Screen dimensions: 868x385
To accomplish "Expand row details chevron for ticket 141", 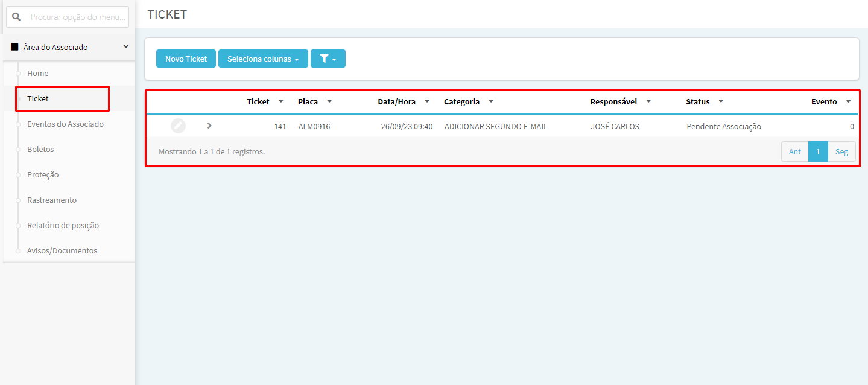I will [209, 126].
